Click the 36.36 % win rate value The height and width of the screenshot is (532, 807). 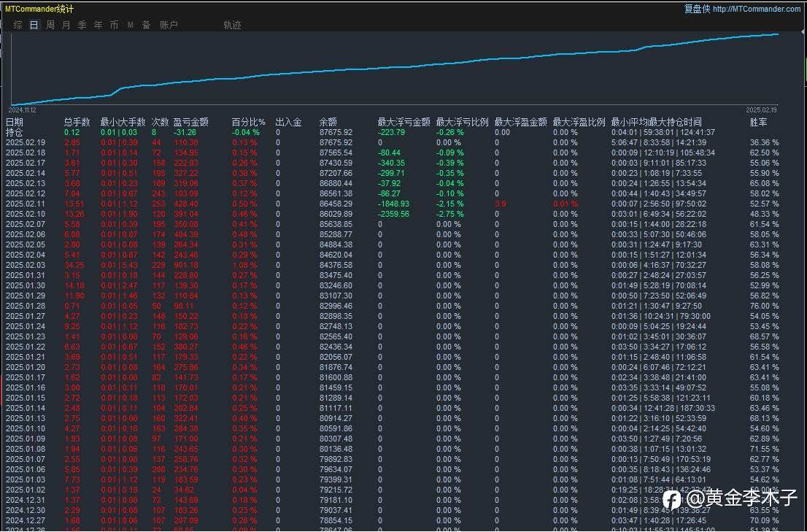click(x=764, y=142)
